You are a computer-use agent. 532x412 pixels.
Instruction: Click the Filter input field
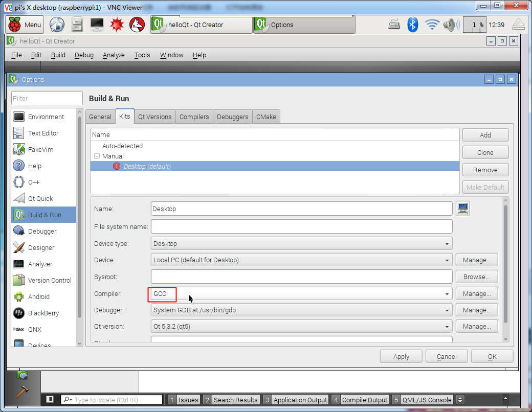(x=47, y=98)
